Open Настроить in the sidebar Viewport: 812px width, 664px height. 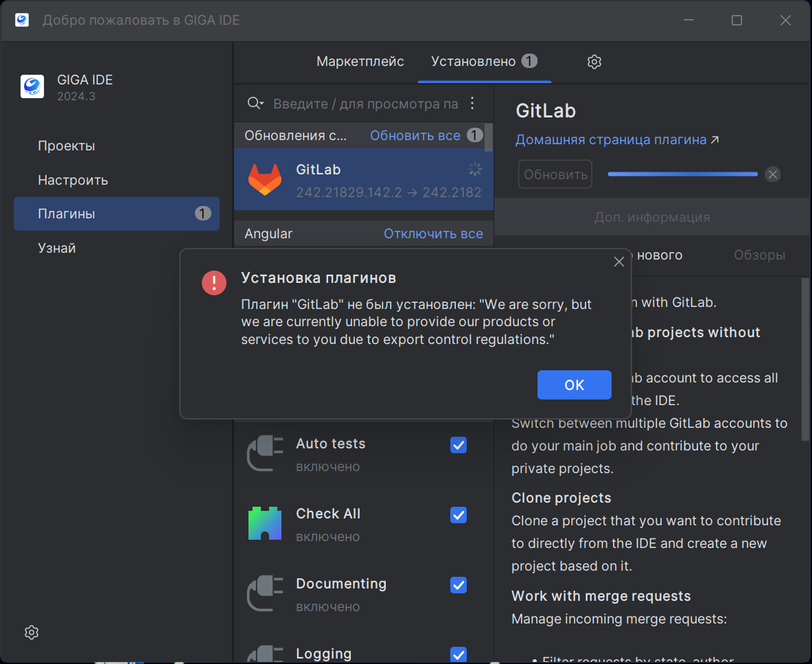(x=73, y=180)
